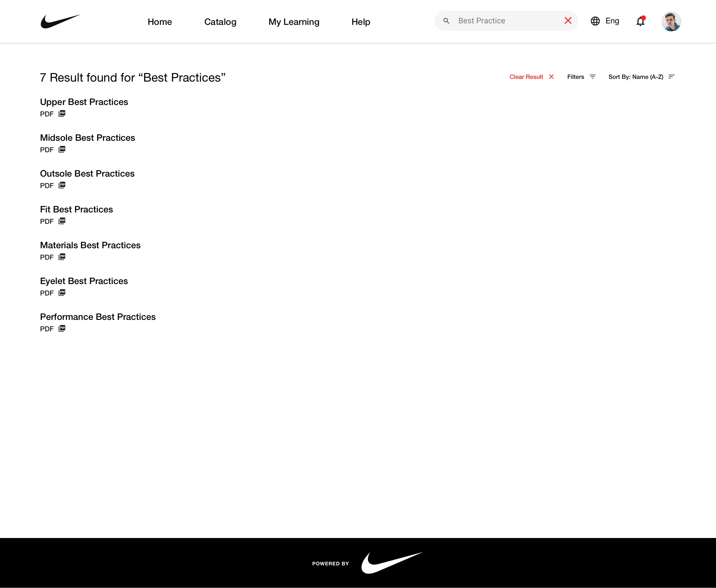
Task: Click PDF label under Performance Best Practices
Action: [x=47, y=329]
